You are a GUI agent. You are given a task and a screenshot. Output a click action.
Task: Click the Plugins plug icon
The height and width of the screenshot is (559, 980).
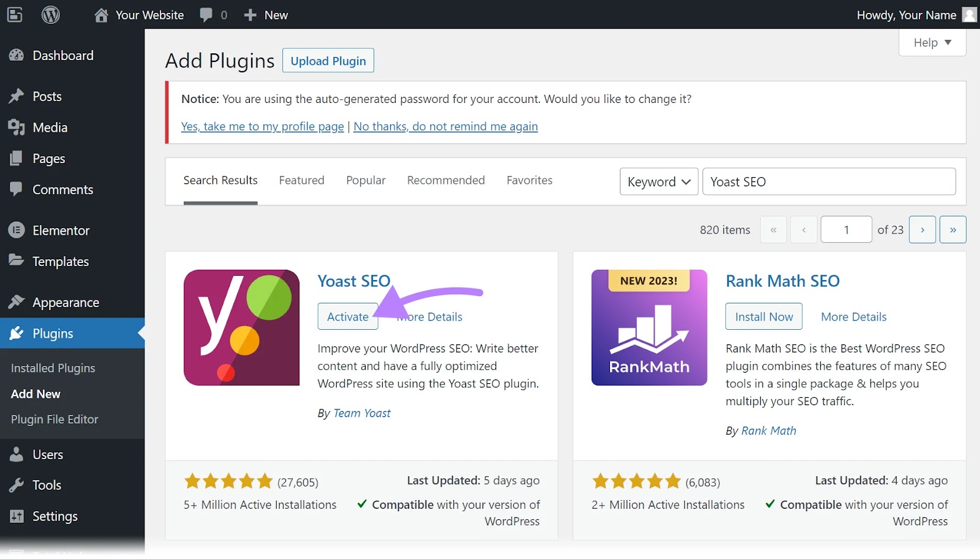click(17, 333)
